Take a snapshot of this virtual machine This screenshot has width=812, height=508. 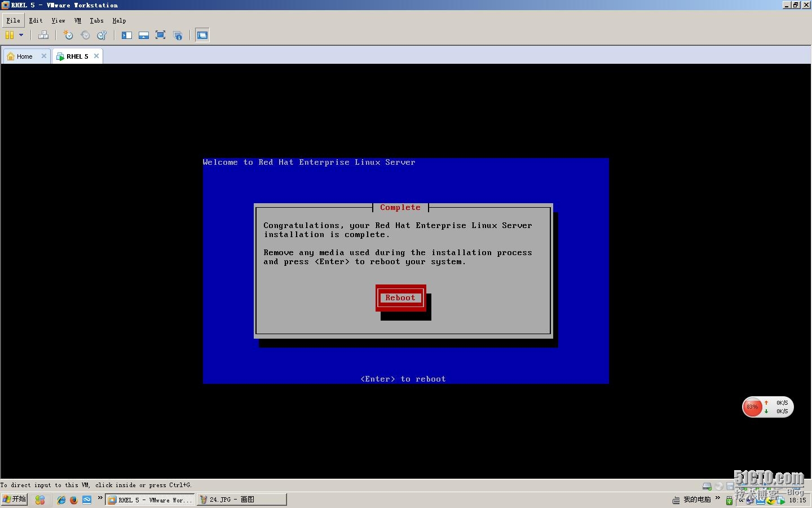click(x=68, y=35)
